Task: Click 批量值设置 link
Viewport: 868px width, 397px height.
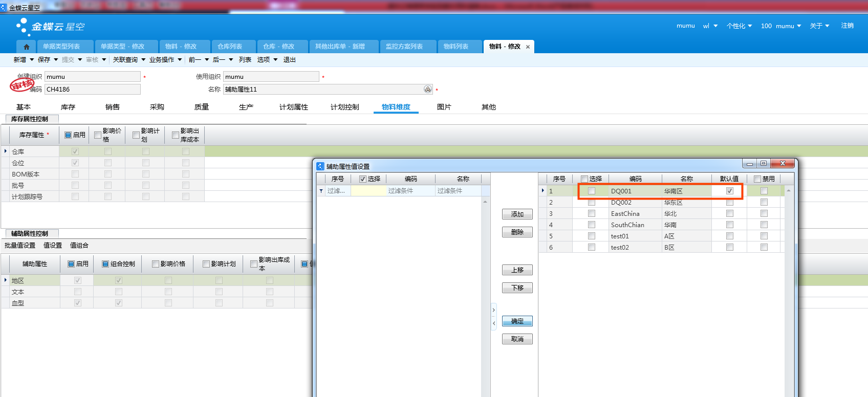Action: [20, 246]
